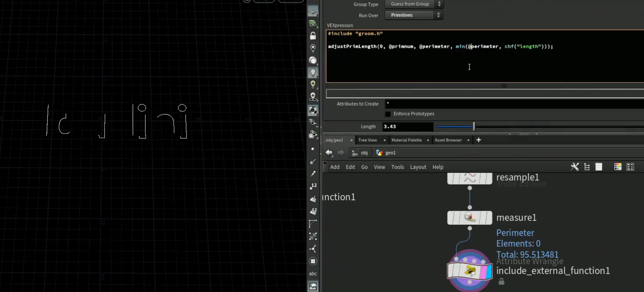Switch to the Material Palette tab

coord(407,140)
